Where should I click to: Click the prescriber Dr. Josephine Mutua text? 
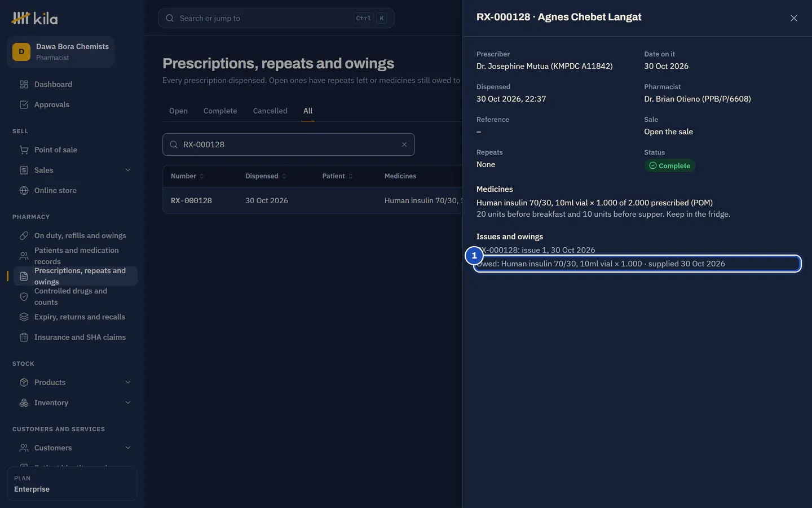(x=545, y=67)
